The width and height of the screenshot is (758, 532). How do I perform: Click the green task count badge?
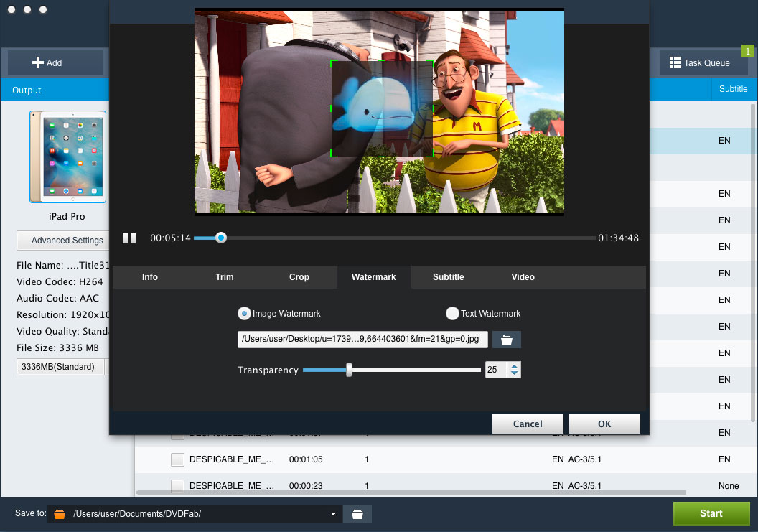point(747,51)
